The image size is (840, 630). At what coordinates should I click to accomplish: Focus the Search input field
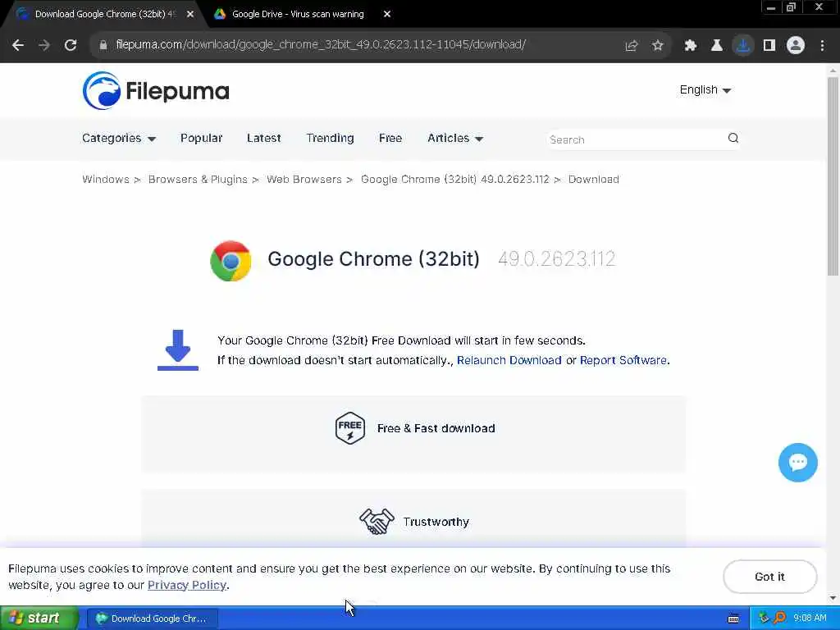click(635, 139)
